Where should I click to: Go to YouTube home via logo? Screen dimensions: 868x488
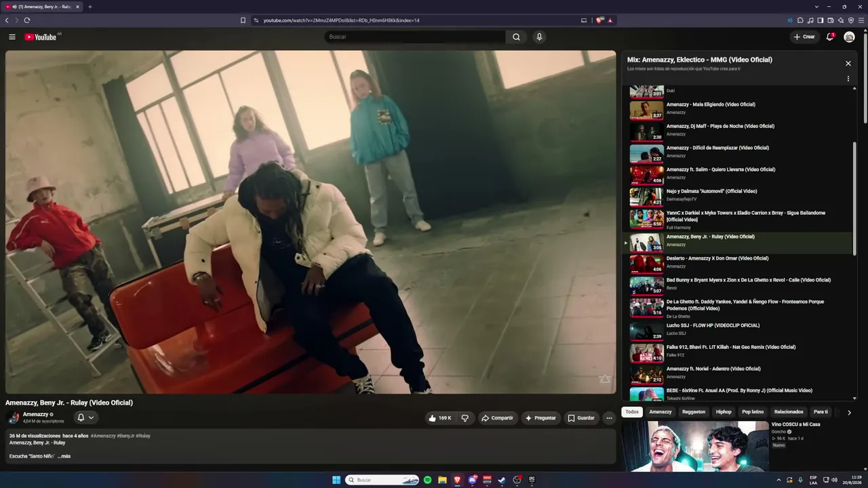coord(41,37)
